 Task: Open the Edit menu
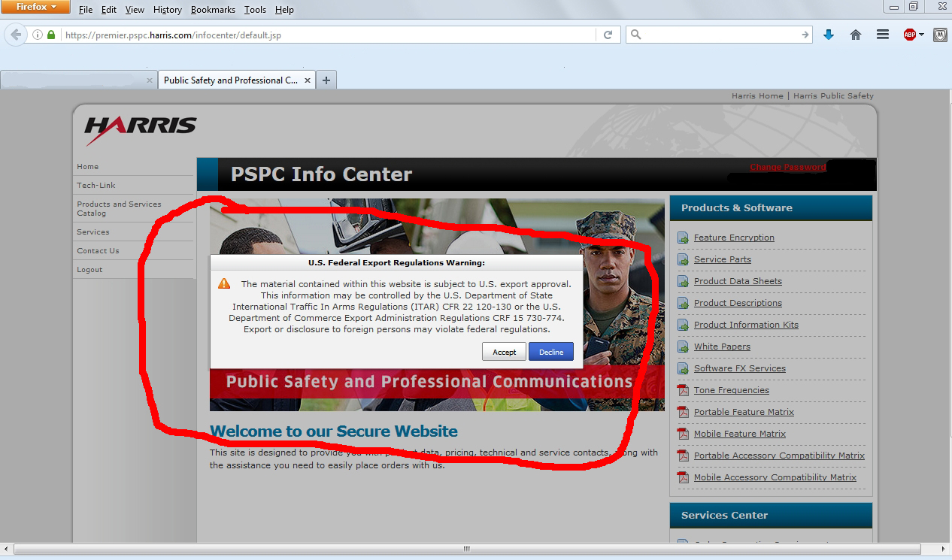tap(109, 10)
